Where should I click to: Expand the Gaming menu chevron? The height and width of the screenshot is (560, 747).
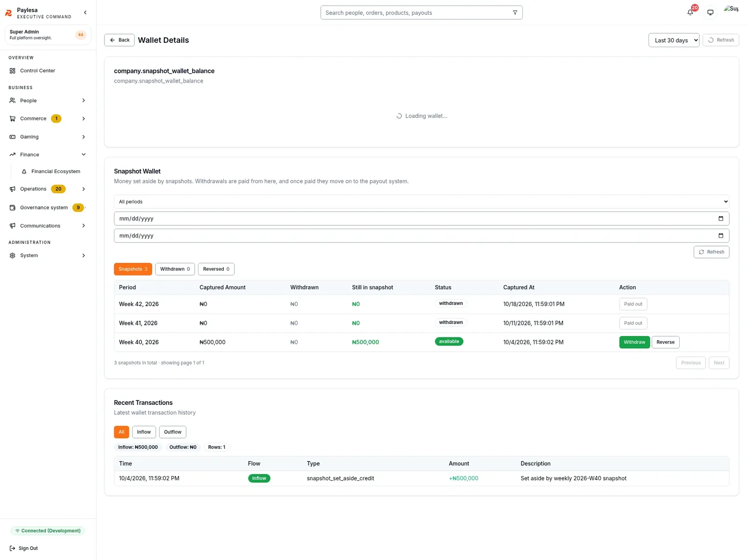(x=84, y=137)
